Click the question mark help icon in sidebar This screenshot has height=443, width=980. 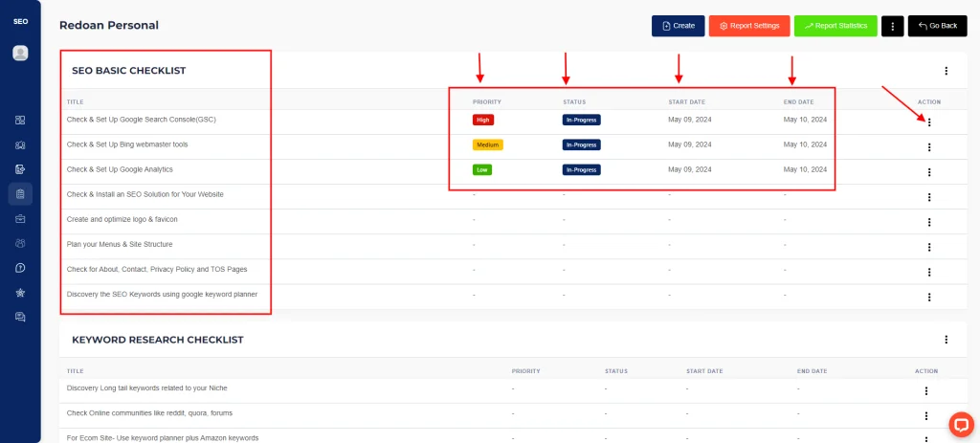point(20,268)
